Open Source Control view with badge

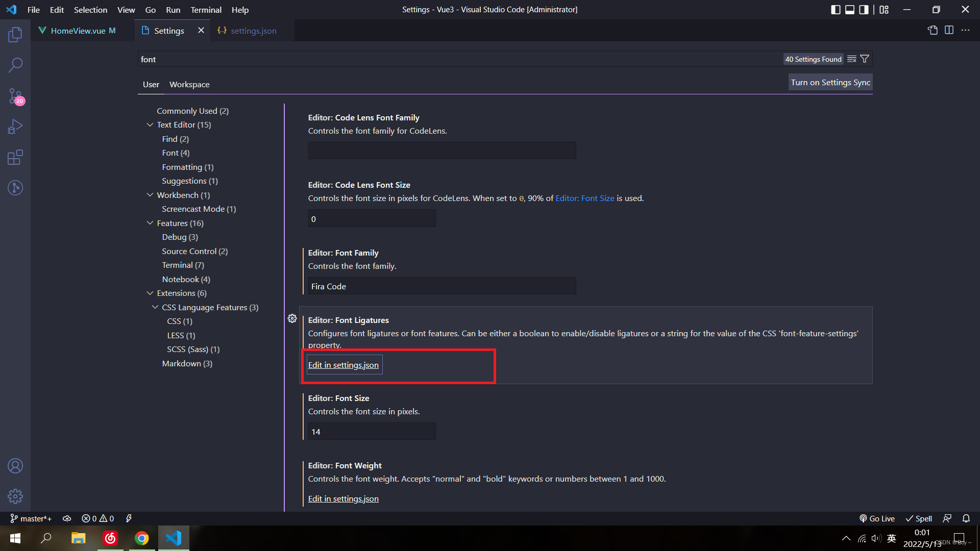(15, 96)
